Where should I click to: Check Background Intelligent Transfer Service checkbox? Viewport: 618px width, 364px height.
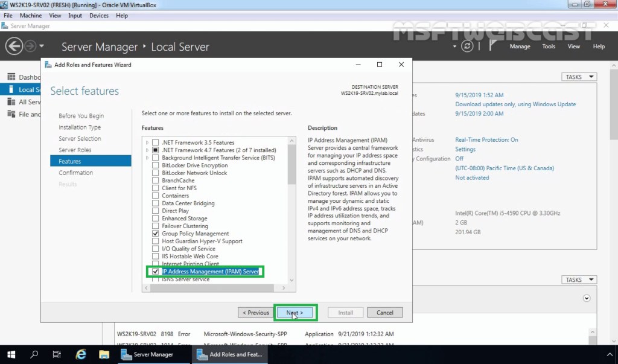(x=155, y=158)
